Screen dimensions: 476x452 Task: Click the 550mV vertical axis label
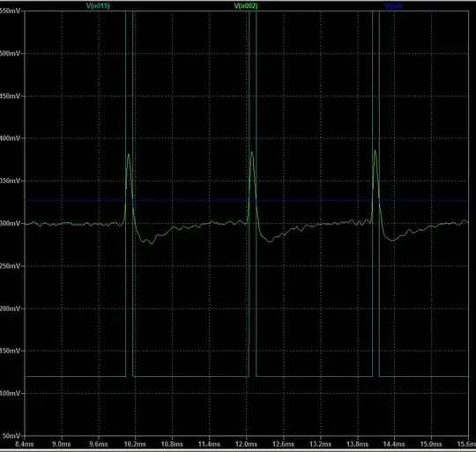[10, 11]
